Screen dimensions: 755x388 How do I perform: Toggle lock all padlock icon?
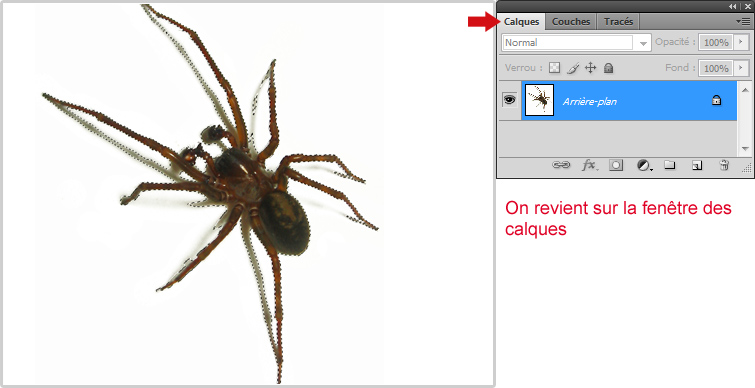pos(609,68)
